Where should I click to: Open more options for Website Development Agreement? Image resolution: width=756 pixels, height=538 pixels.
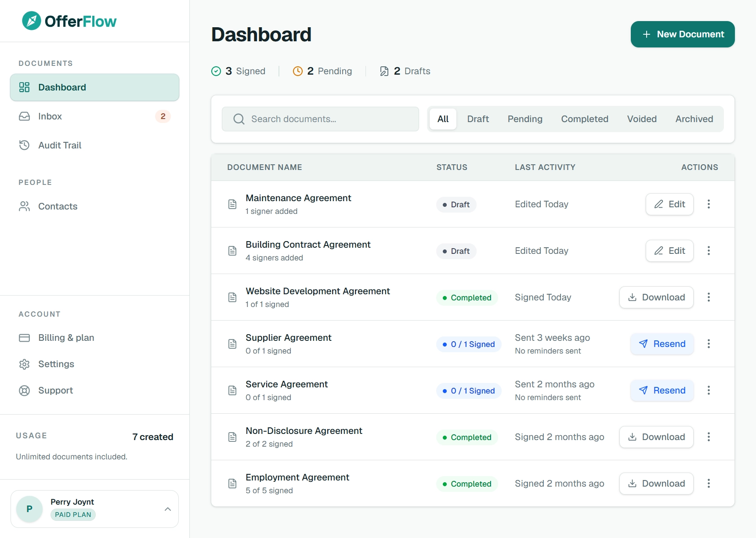709,297
